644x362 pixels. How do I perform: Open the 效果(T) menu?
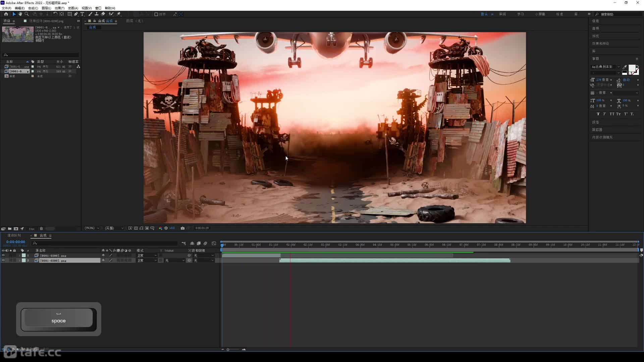60,8
